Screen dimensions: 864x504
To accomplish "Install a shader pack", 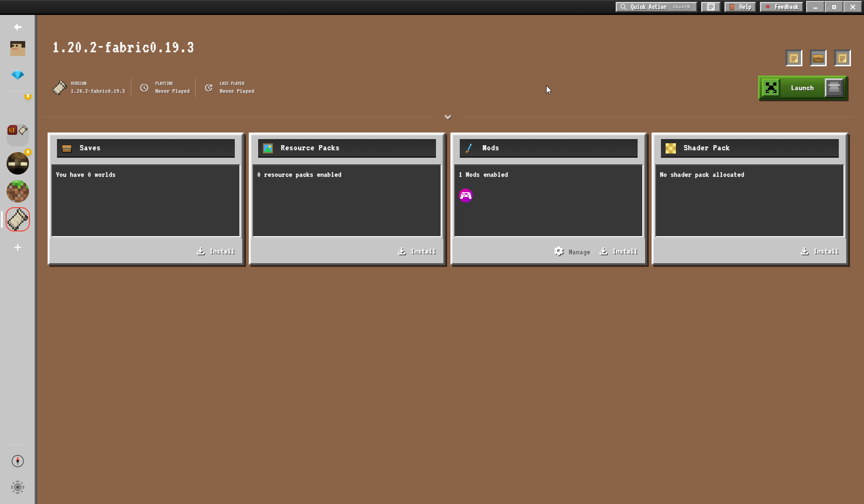I will 820,252.
